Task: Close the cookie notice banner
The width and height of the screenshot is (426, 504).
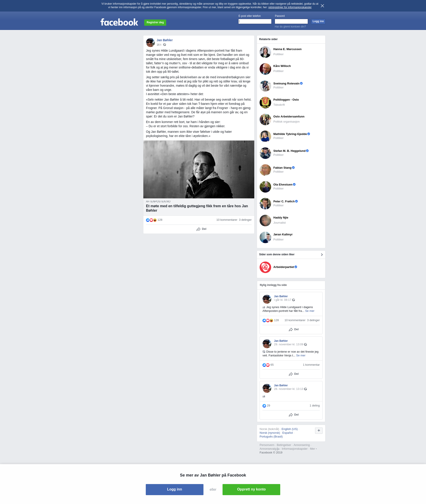Action: (322, 6)
